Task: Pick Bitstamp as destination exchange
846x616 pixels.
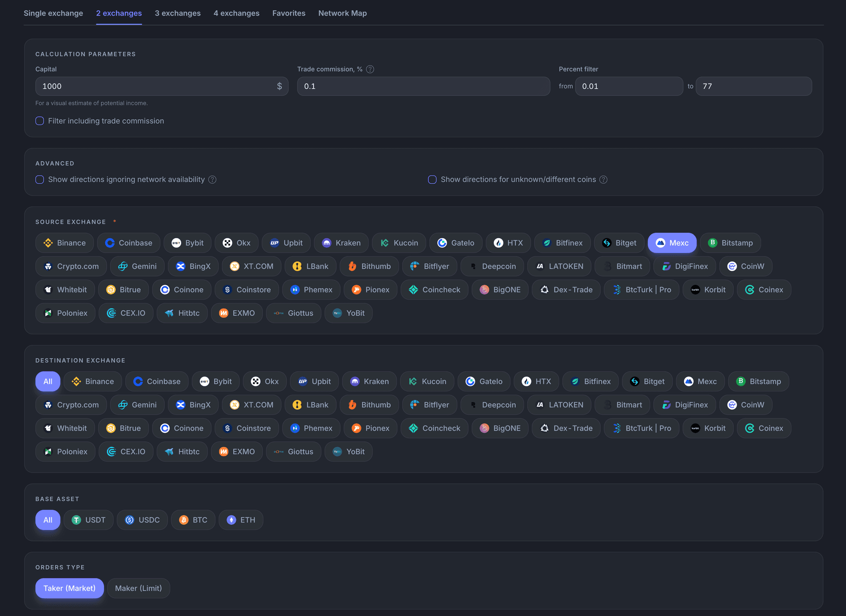Action: tap(758, 381)
